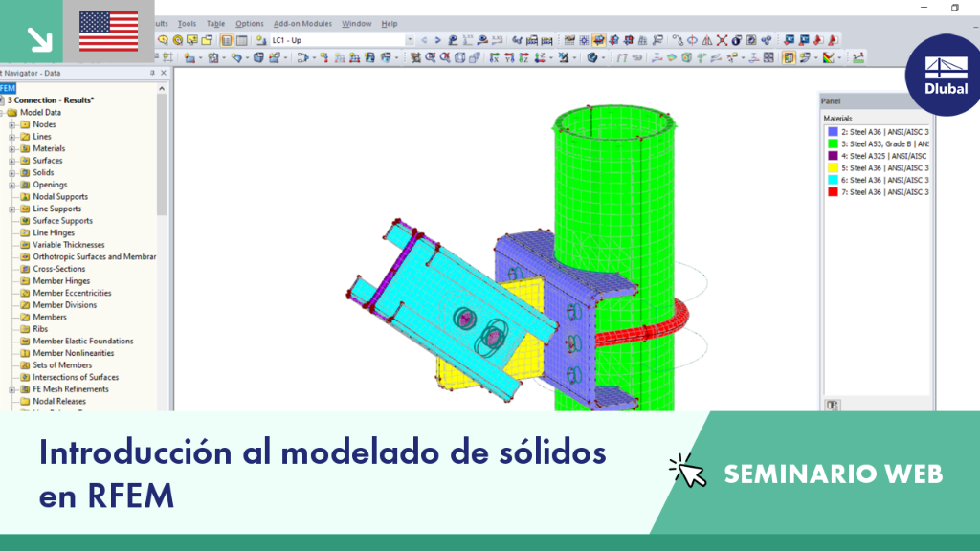Expand the Nodes tree folder

point(11,125)
